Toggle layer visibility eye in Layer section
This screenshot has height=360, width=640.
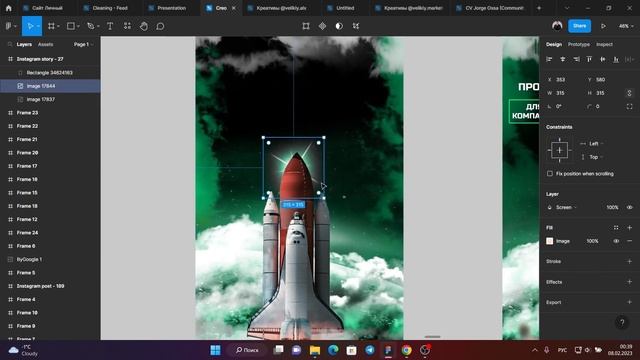(x=629, y=207)
